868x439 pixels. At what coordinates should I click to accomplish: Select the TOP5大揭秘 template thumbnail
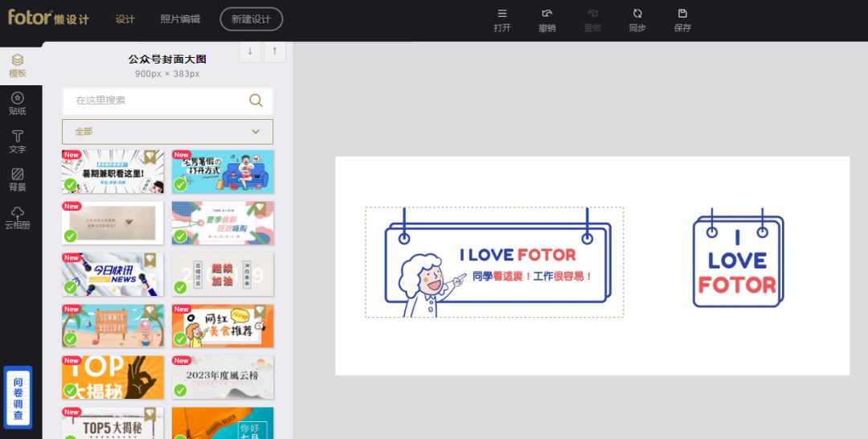[113, 424]
